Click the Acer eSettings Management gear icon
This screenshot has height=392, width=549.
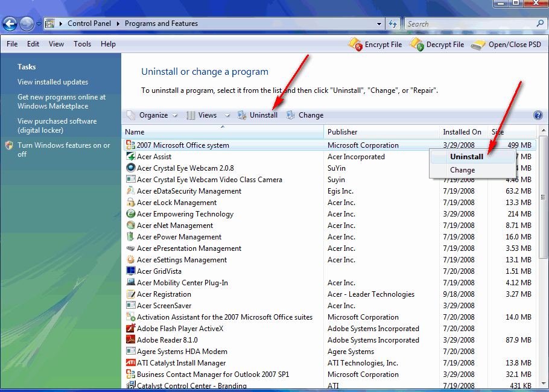[x=130, y=260]
